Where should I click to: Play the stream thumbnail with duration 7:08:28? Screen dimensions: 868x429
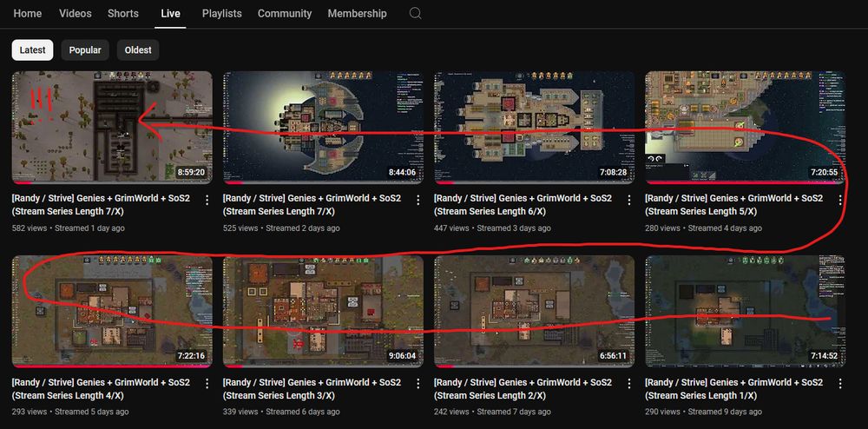click(x=534, y=128)
